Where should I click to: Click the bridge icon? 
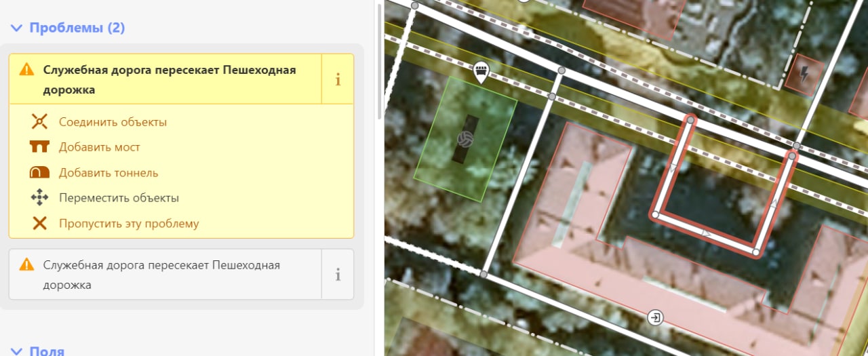point(40,146)
